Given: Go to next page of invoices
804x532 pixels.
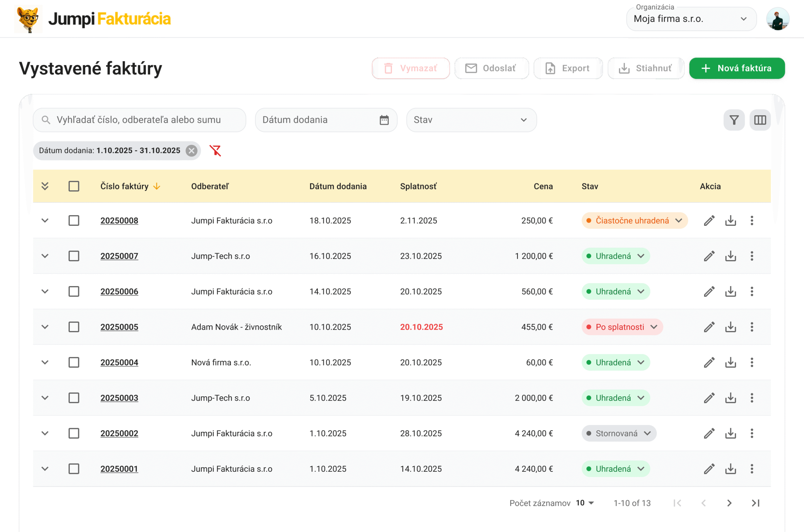Looking at the screenshot, I should click(x=729, y=503).
